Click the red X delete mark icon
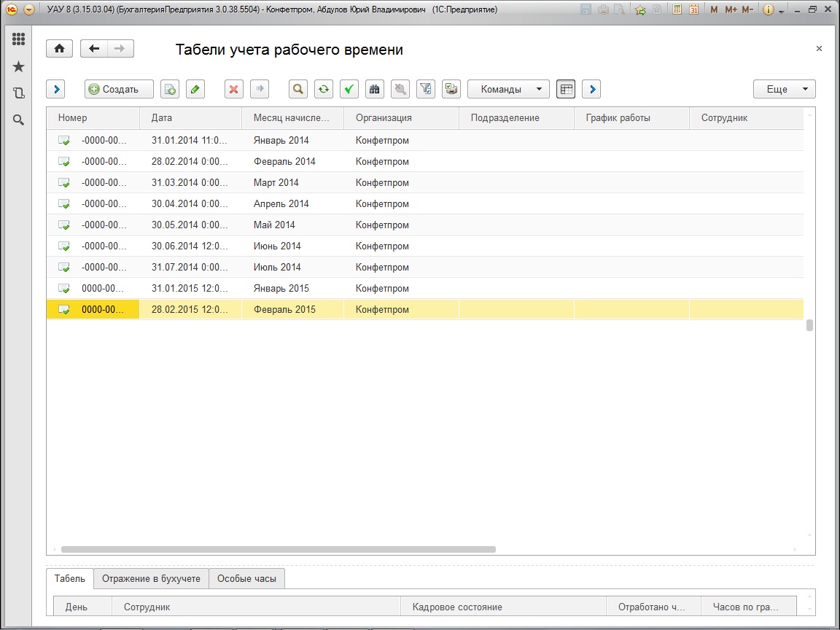 (x=233, y=89)
